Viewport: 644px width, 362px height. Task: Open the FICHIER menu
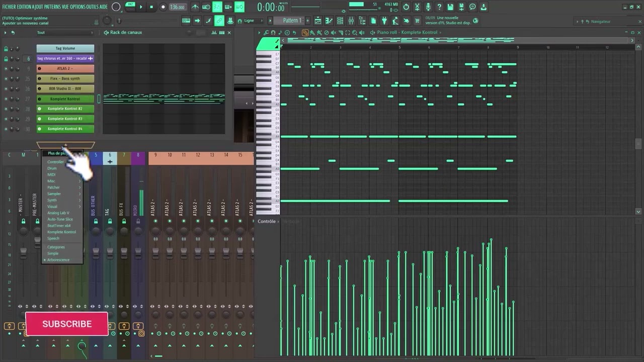pyautogui.click(x=9, y=7)
